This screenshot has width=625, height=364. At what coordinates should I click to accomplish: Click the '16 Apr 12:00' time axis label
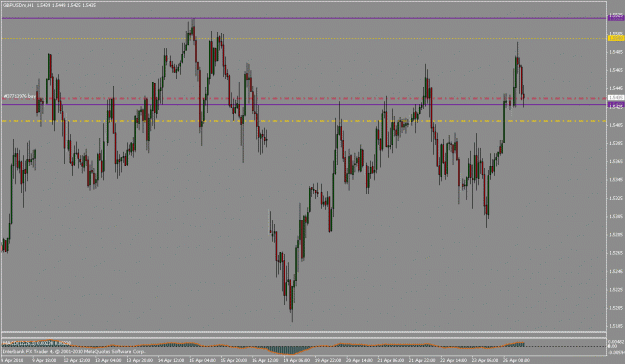265,360
